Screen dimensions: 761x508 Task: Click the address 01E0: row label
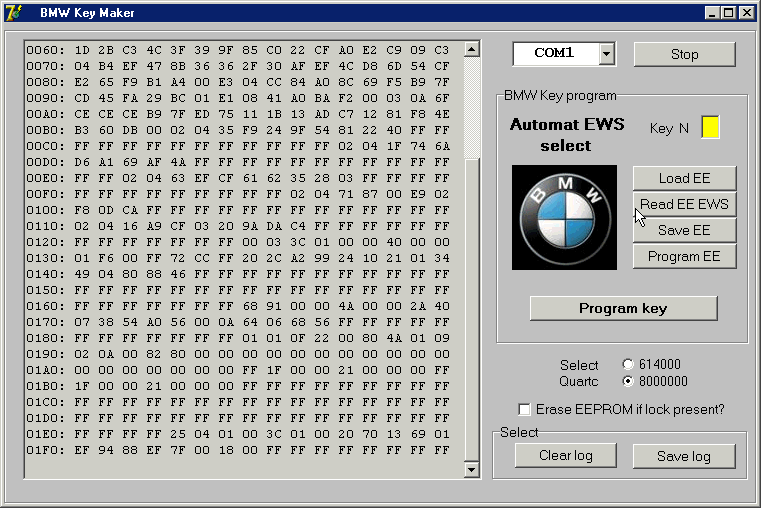[x=45, y=434]
